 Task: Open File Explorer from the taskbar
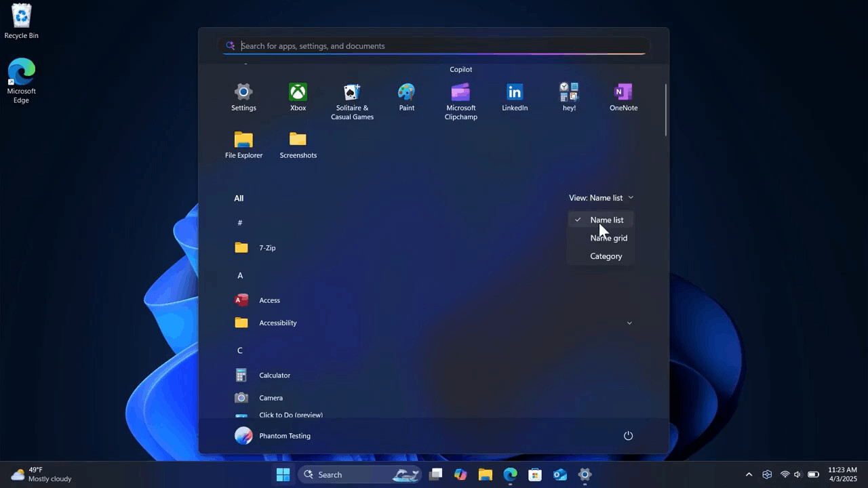point(486,474)
